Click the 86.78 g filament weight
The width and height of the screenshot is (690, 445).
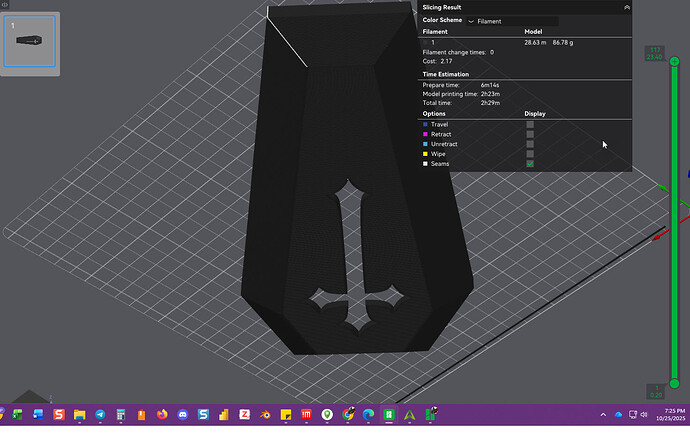[x=563, y=43]
